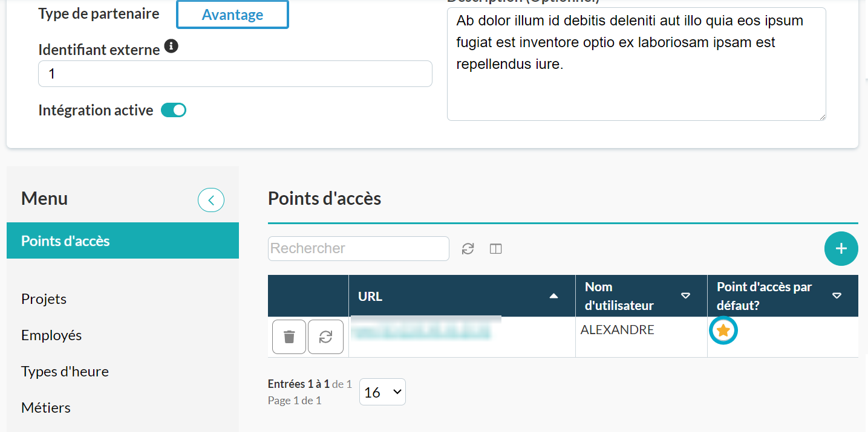Viewport: 868px width, 432px height.
Task: Refresh the Points d'accès table
Action: (x=468, y=249)
